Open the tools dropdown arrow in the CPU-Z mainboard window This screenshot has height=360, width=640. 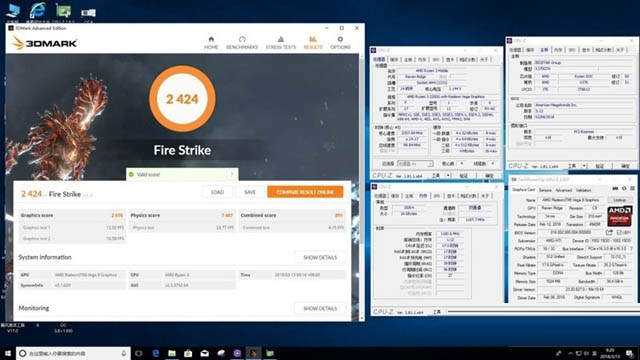pos(584,166)
